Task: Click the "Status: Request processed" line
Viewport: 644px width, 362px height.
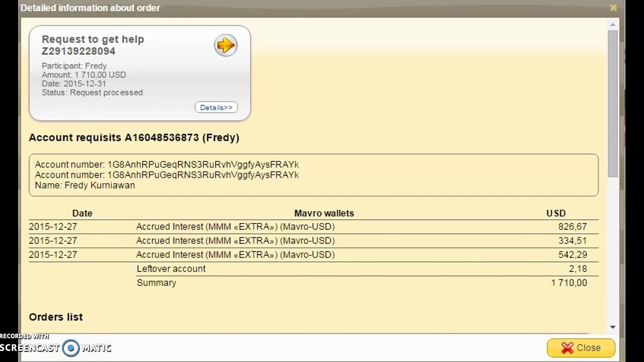Action: point(92,93)
